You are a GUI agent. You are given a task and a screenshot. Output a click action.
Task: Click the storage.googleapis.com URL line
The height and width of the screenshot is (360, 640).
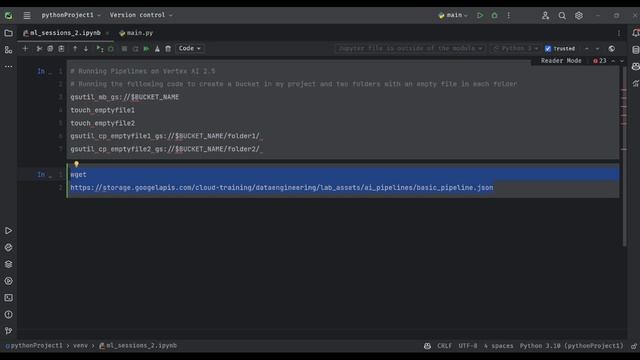282,188
